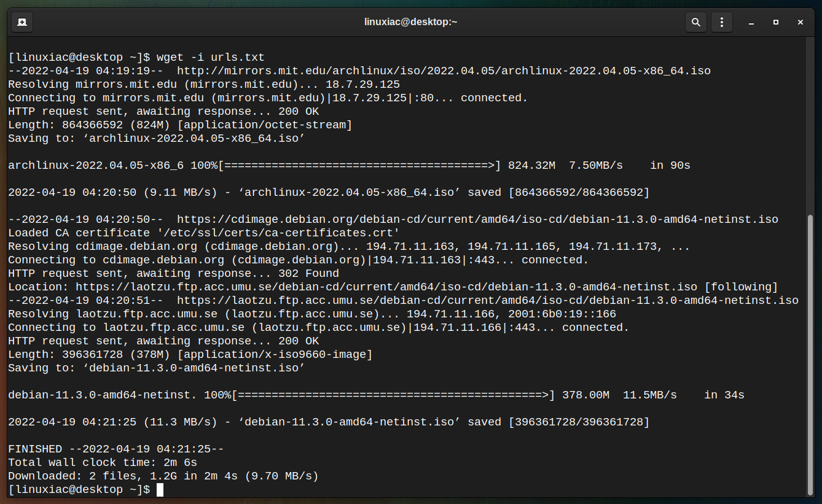The height and width of the screenshot is (504, 822).
Task: Click 'Connecting to mirrors.mit.edu' line
Action: 268,98
